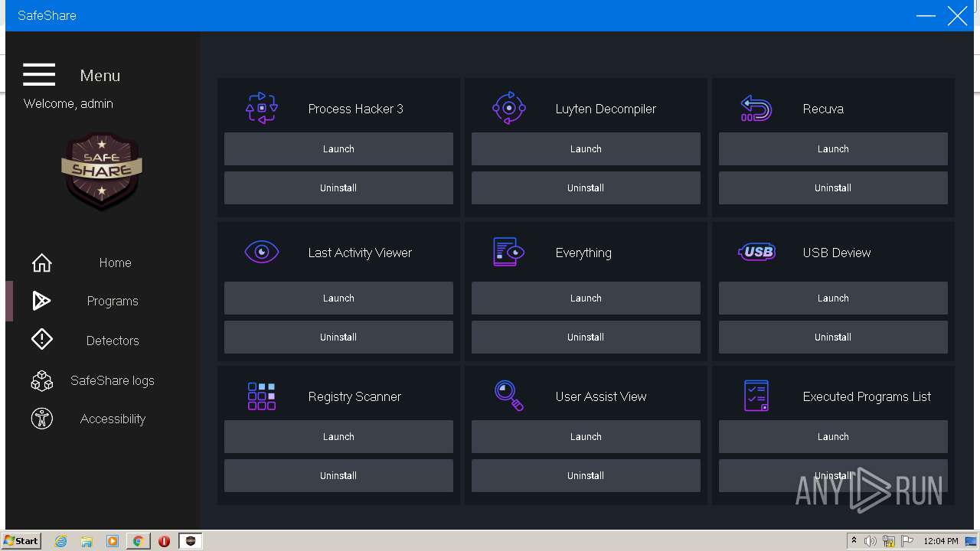Launch Recuva

[x=833, y=148]
